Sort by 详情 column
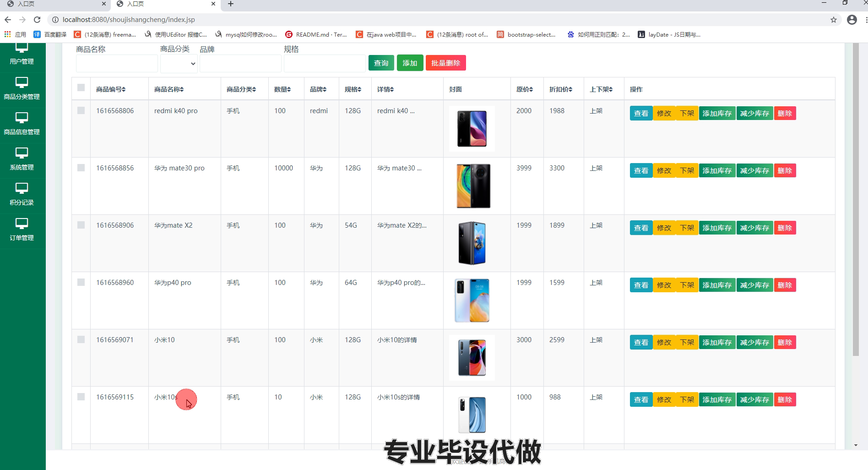 point(385,89)
